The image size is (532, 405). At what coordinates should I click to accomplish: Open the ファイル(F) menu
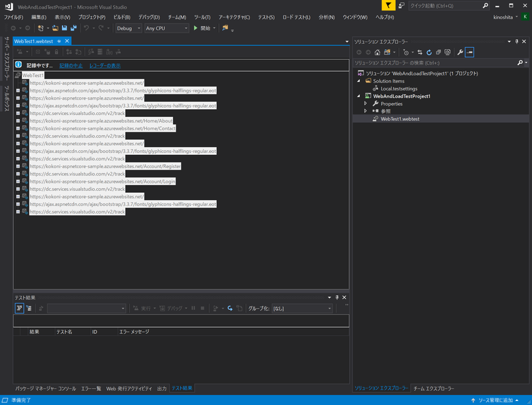tap(13, 17)
